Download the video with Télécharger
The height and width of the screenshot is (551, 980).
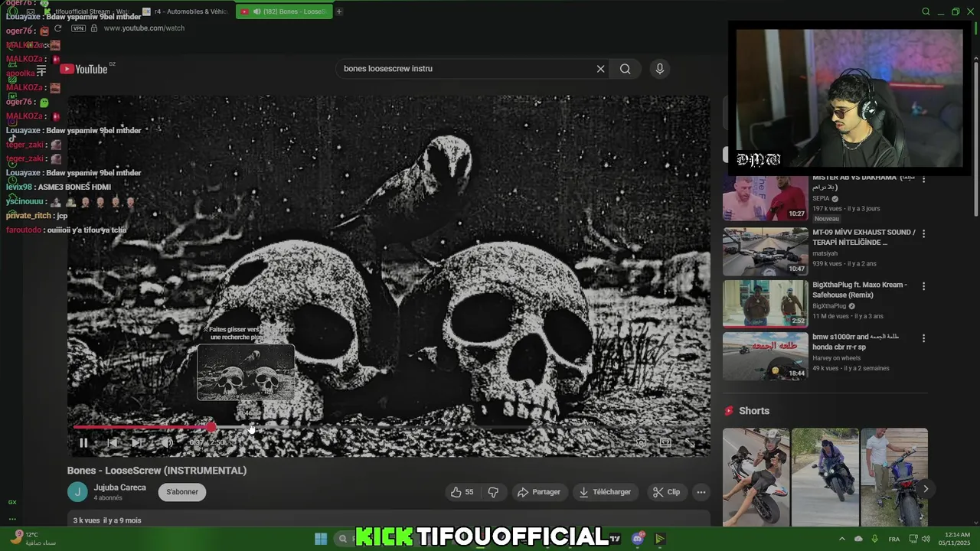coord(605,492)
